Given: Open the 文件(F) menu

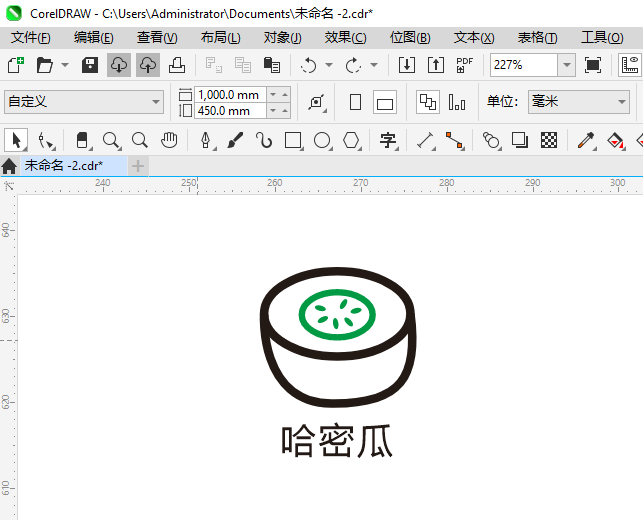Looking at the screenshot, I should [31, 38].
